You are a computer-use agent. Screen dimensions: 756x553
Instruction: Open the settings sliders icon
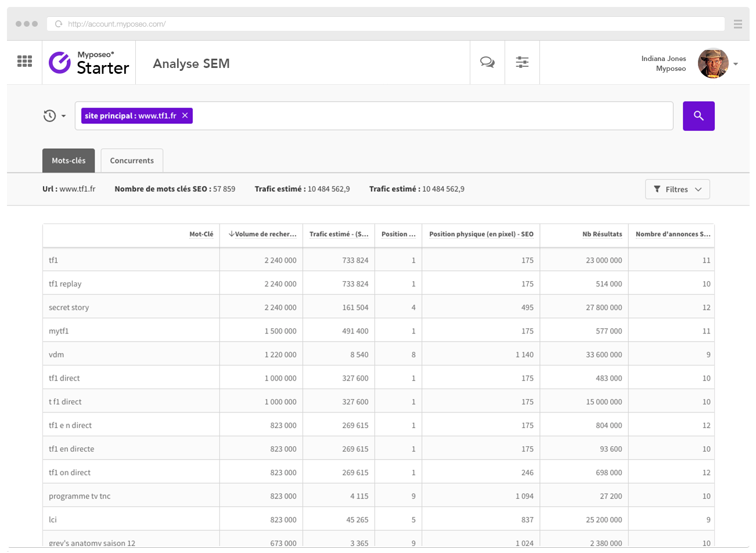[522, 62]
